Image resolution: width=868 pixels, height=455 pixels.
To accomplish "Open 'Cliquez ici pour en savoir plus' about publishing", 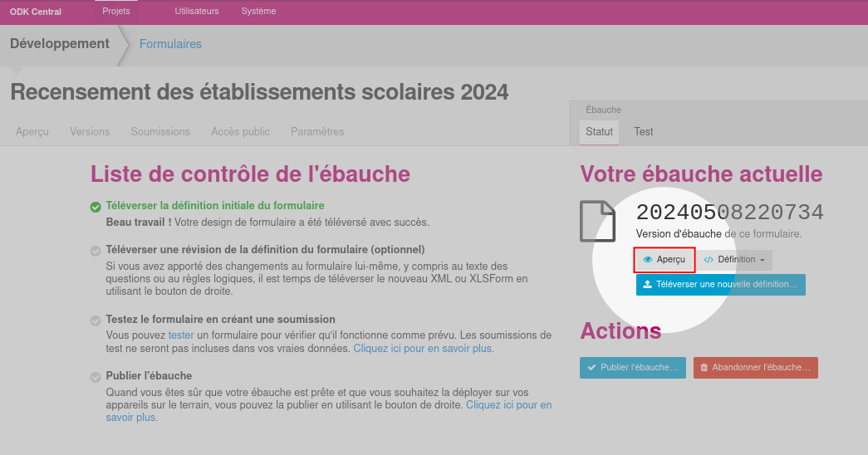I will pos(329,411).
